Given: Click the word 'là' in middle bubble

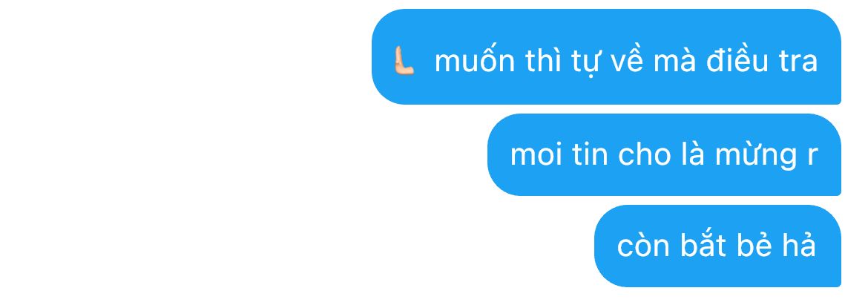Looking at the screenshot, I should click(x=690, y=154).
